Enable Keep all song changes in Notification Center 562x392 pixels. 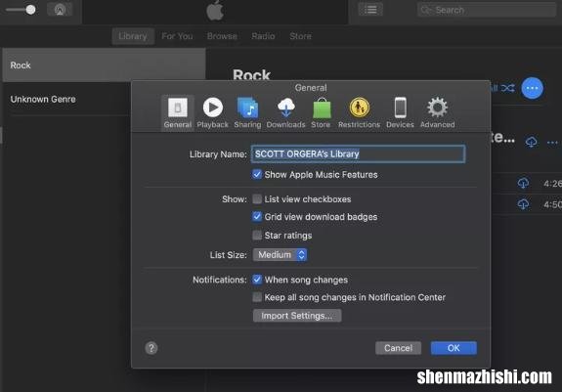pos(257,297)
